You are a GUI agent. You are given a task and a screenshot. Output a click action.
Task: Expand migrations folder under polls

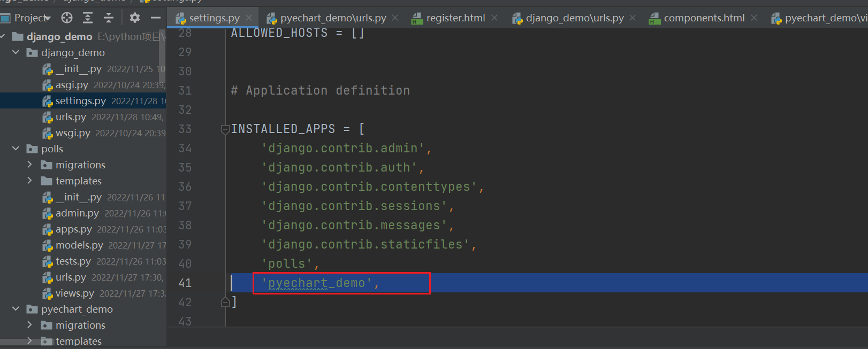point(29,165)
